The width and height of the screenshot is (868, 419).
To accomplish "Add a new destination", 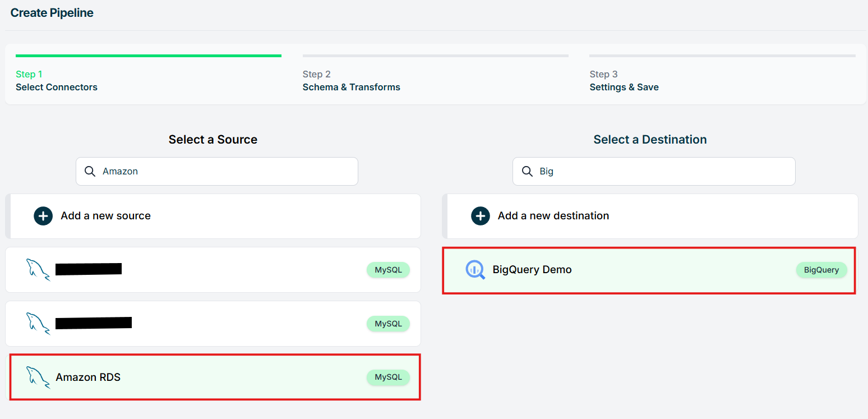I will tap(650, 216).
